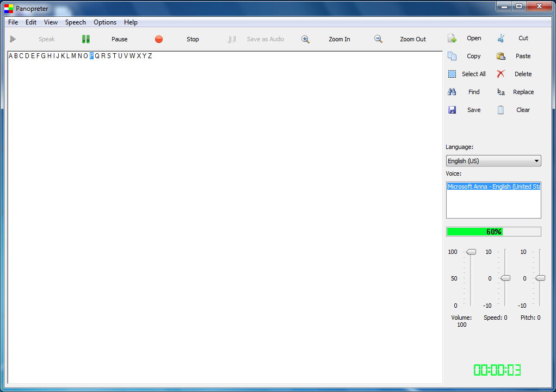The height and width of the screenshot is (392, 556).
Task: Click the Paste clipboard icon
Action: click(501, 56)
